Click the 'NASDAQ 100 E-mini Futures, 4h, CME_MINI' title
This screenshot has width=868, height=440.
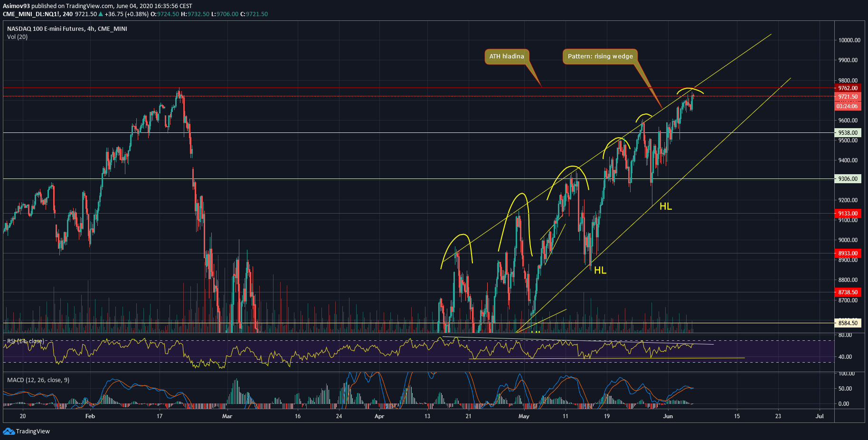pyautogui.click(x=67, y=29)
